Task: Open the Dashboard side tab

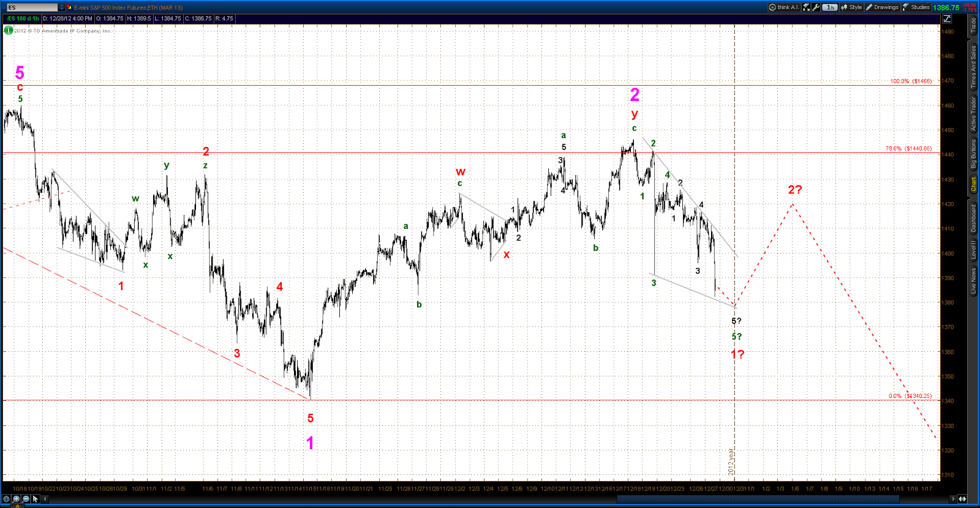Action: coord(973,218)
